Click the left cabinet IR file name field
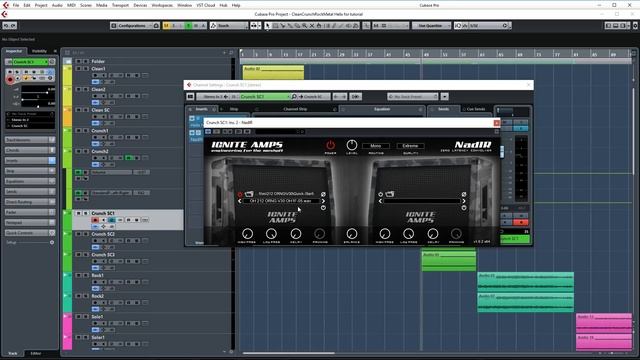Image resolution: width=640 pixels, height=360 pixels. (282, 201)
